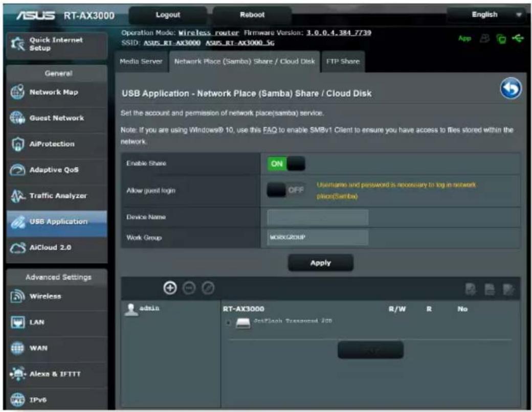
Task: Click the network clients status icon
Action: tap(501, 39)
